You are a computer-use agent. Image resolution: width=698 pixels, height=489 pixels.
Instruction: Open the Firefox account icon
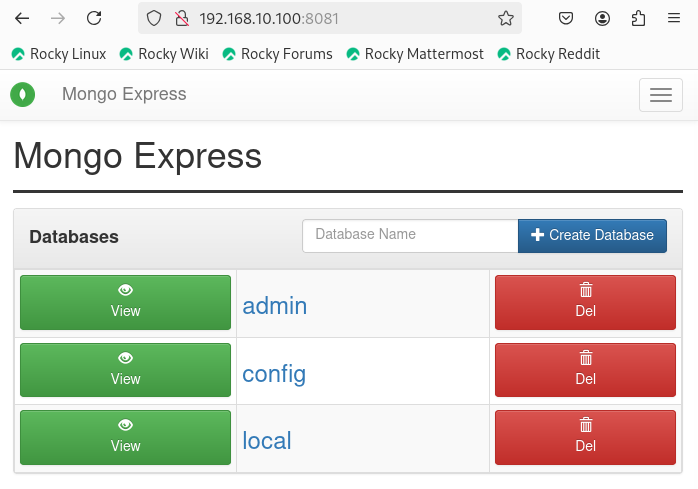pyautogui.click(x=602, y=18)
